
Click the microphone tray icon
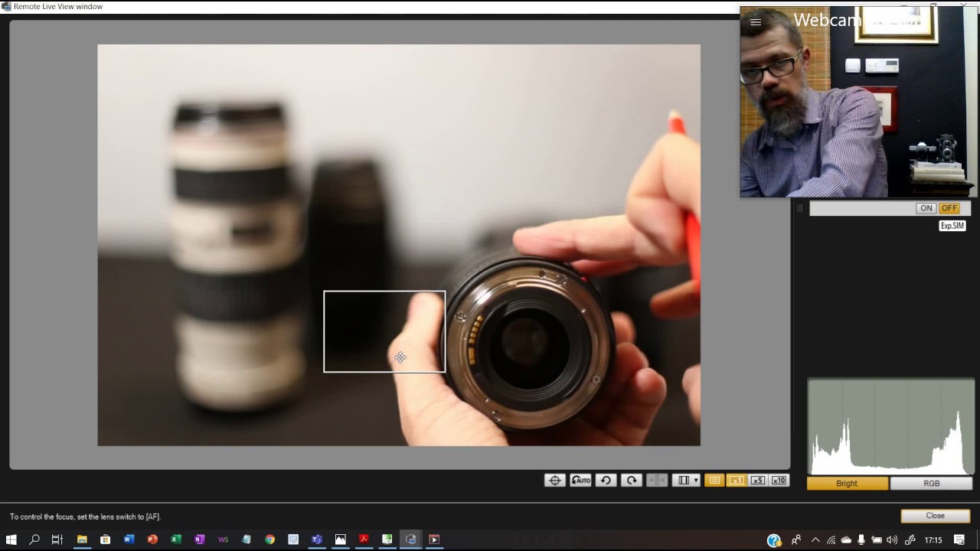point(861,540)
